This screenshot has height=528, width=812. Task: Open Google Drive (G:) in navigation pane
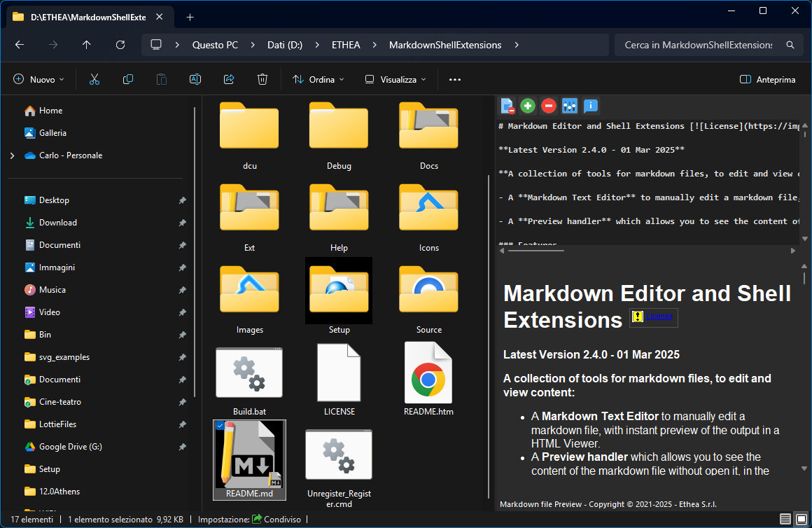pos(71,447)
